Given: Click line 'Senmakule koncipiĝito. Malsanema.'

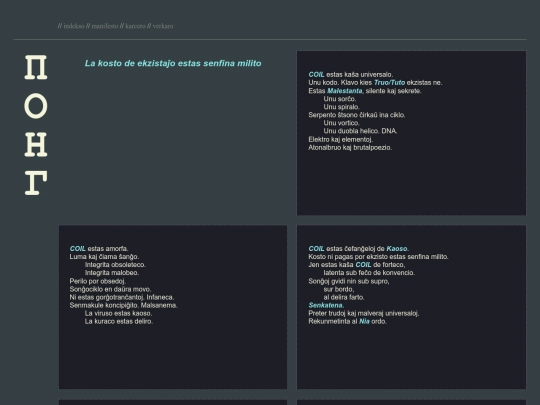Looking at the screenshot, I should point(124,305).
